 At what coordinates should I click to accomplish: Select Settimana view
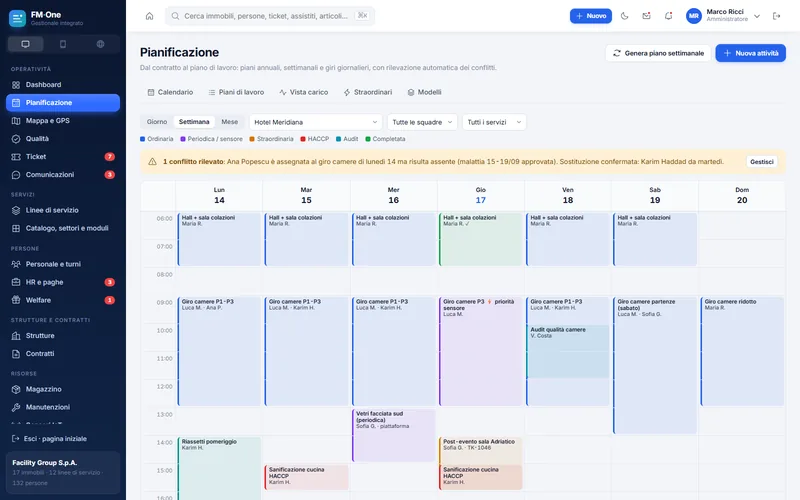(x=194, y=122)
